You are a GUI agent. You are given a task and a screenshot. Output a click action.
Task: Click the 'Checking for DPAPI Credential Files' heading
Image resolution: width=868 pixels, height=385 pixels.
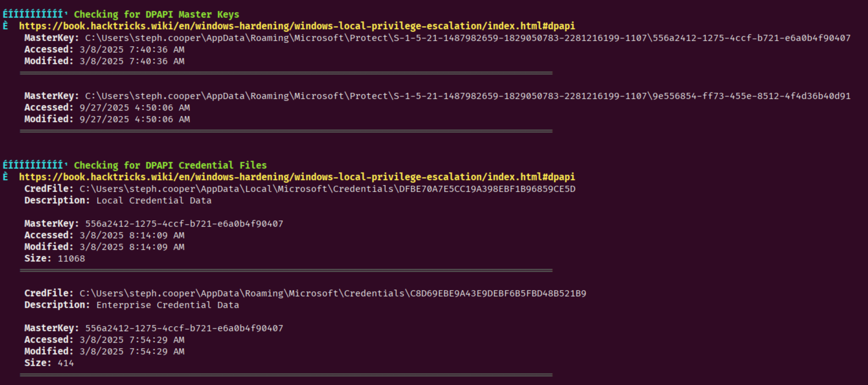[170, 165]
